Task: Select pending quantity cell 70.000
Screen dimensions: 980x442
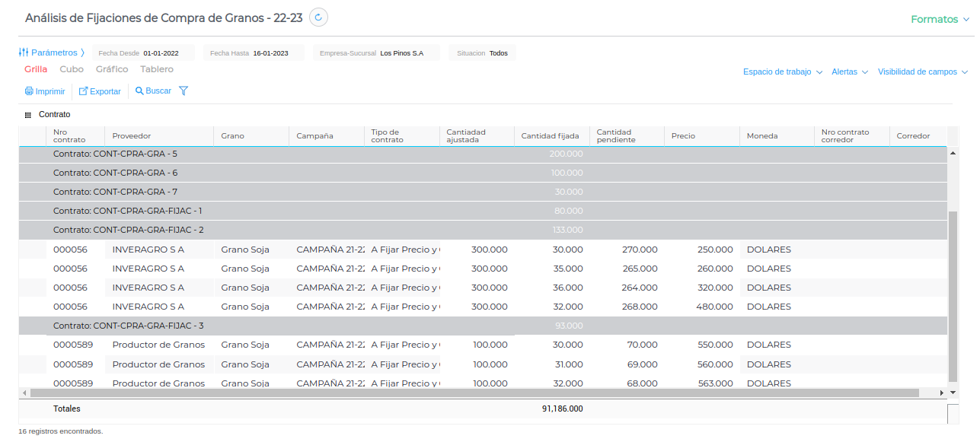Action: coord(627,345)
